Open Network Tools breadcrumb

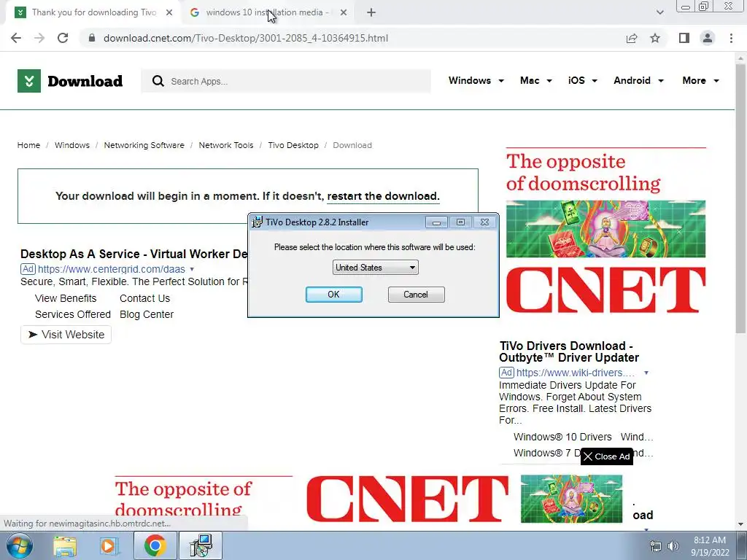226,145
